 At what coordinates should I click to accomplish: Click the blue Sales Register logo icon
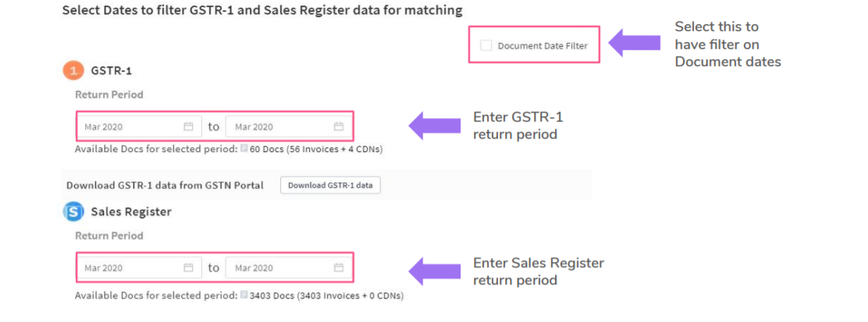click(x=73, y=211)
